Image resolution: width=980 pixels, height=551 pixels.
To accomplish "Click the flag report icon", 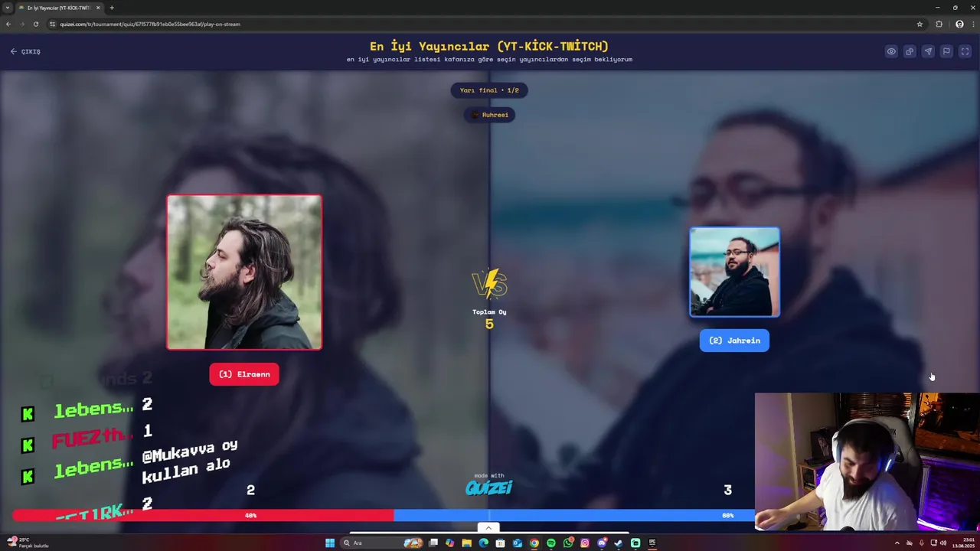I will point(946,51).
